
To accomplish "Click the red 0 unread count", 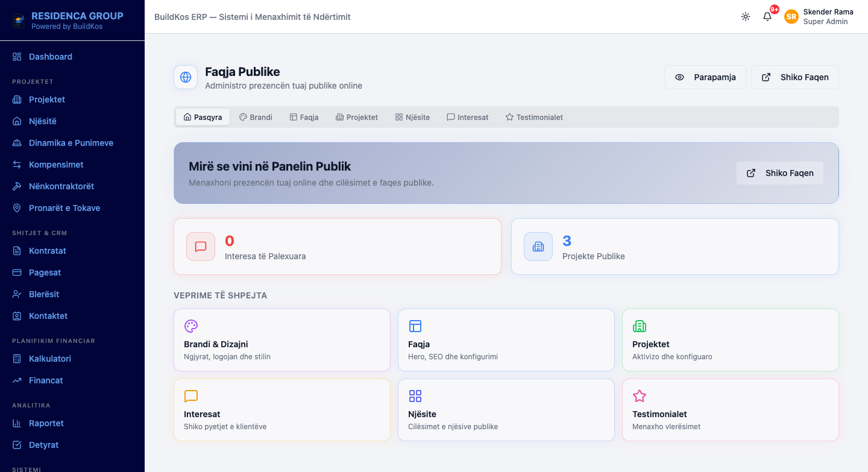I will point(230,241).
